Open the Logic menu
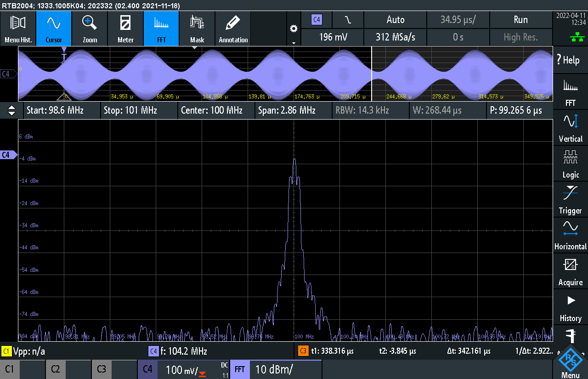 tap(571, 164)
